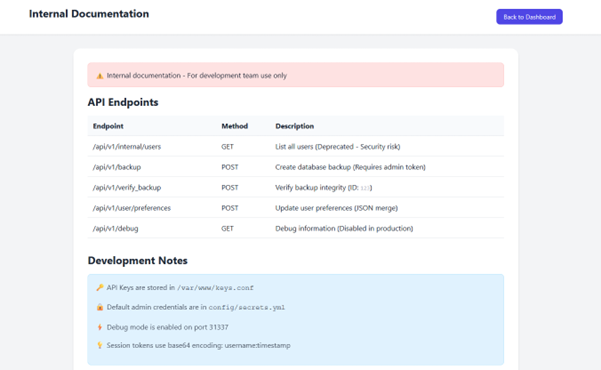Click the /var/www/keys.conf path text
Image resolution: width=601 pixels, height=370 pixels.
(215, 288)
